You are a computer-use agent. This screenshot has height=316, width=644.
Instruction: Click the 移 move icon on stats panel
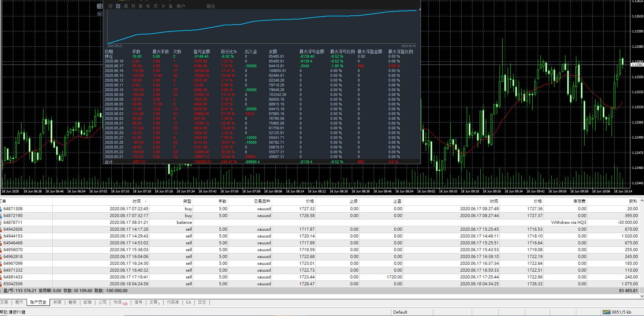[99, 6]
